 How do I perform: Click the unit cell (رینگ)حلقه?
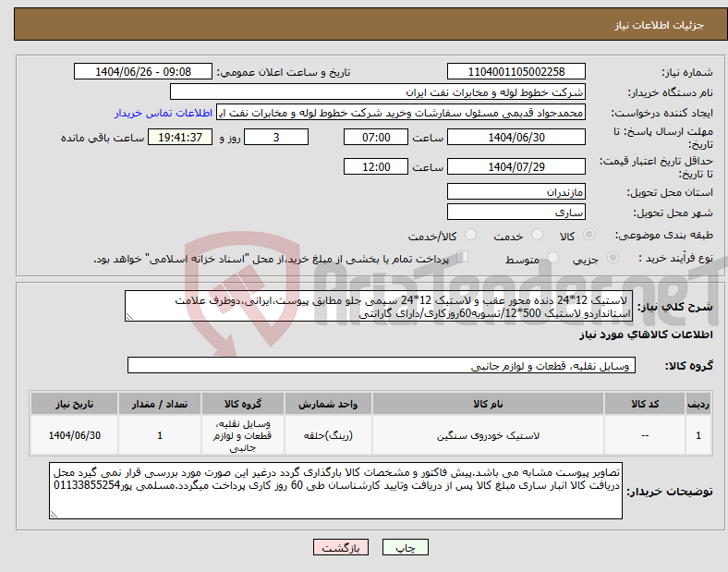pyautogui.click(x=328, y=435)
